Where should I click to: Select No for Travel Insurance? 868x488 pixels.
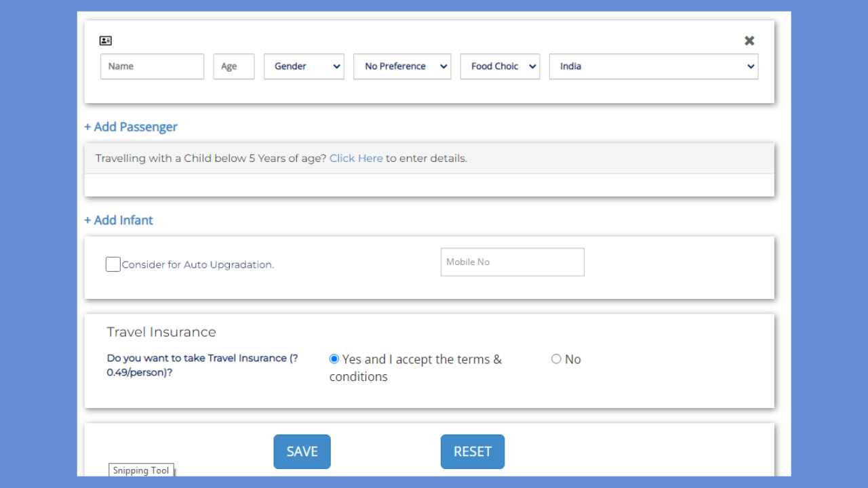(556, 359)
